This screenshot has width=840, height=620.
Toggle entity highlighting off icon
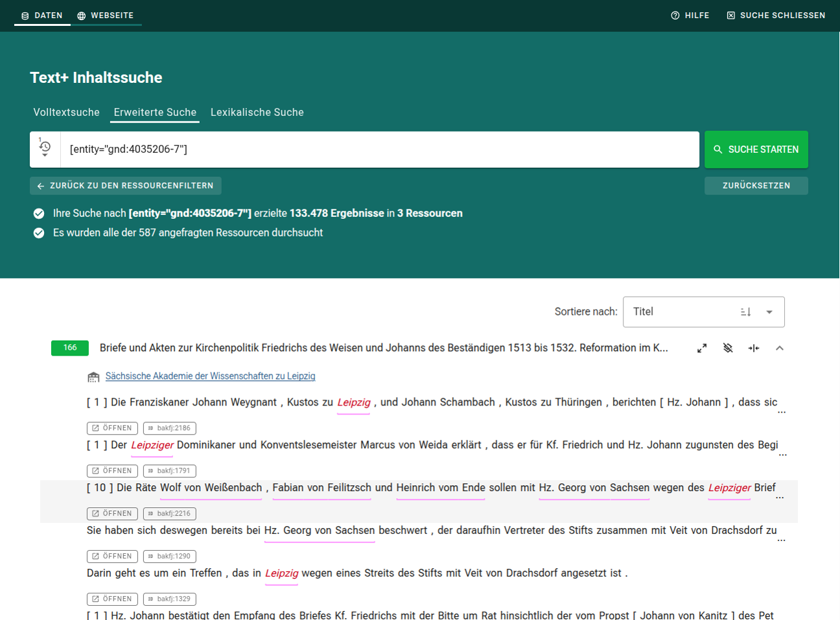pos(728,348)
